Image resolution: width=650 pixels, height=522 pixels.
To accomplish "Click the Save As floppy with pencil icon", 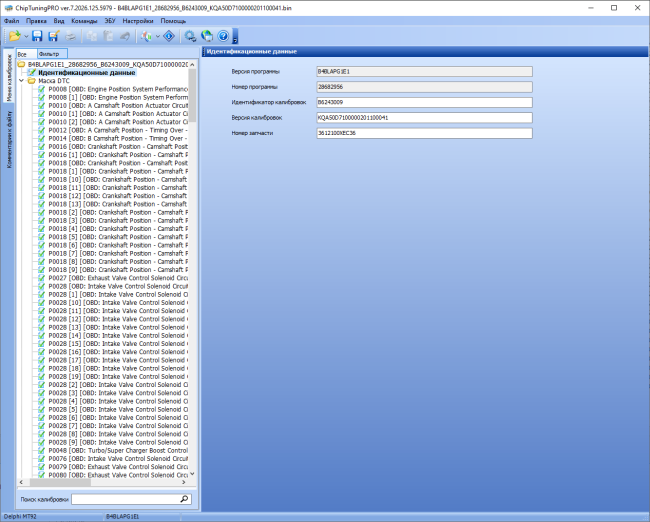I will pyautogui.click(x=54, y=36).
